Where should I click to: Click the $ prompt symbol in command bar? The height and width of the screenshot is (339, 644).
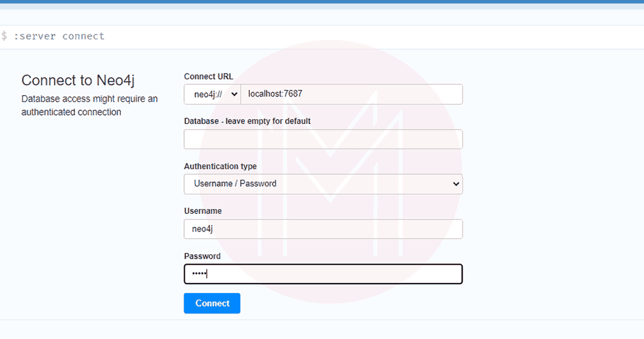point(4,36)
